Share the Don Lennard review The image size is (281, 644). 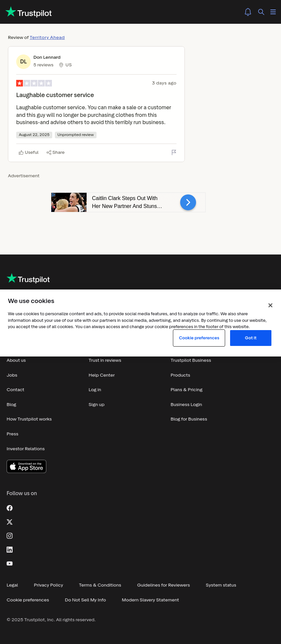coord(56,153)
